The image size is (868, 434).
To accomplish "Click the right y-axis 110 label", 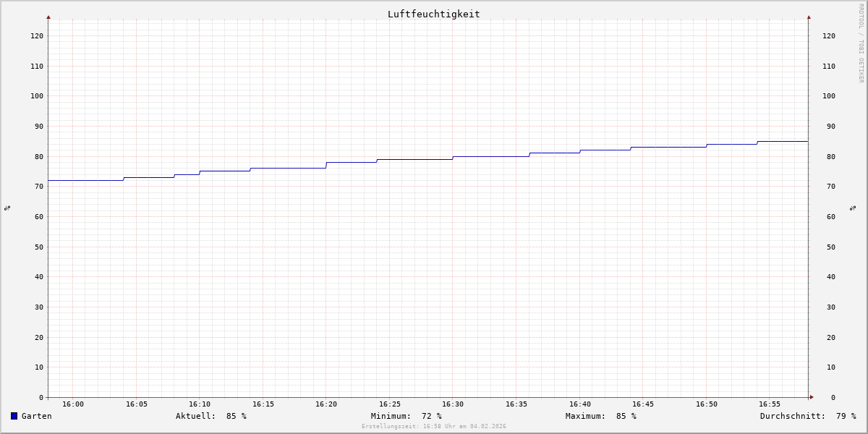I will pyautogui.click(x=829, y=66).
